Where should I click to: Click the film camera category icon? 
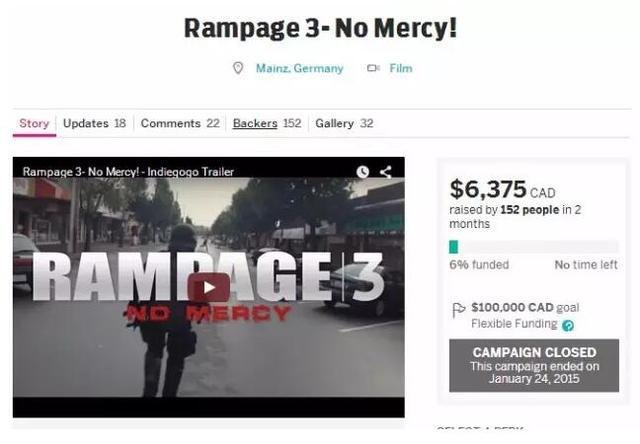(x=373, y=68)
